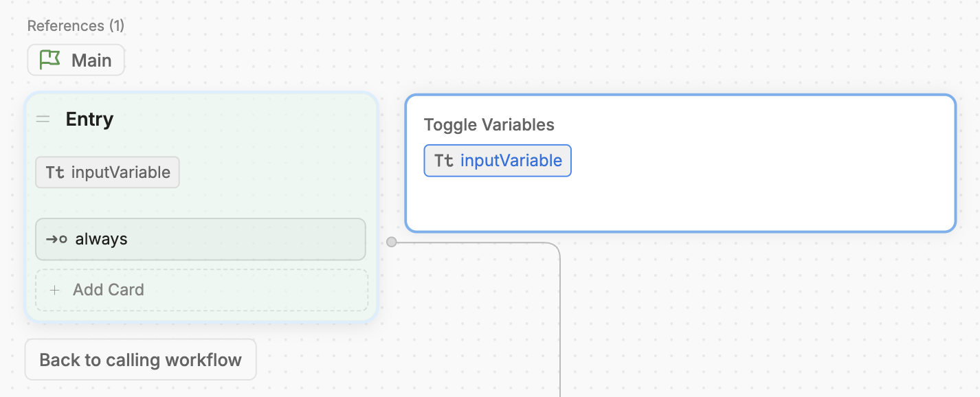The image size is (980, 397).
Task: Click the plus icon inside Add Card
Action: 55,290
